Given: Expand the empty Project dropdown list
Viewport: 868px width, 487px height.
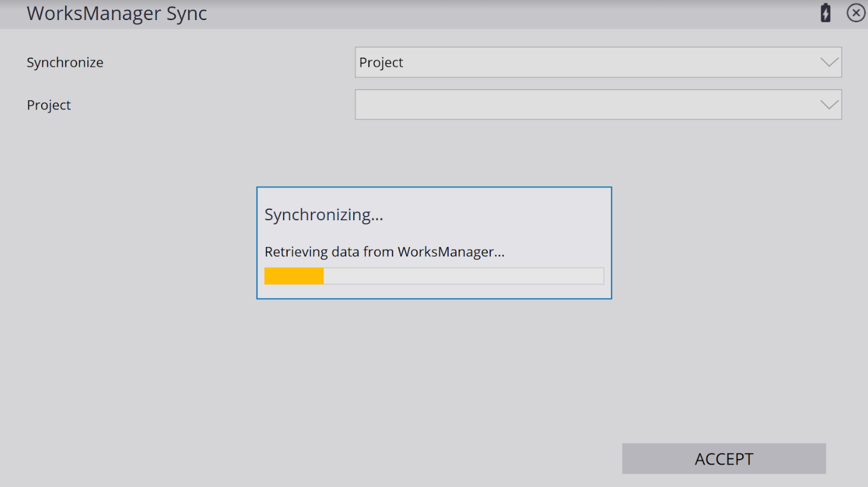Looking at the screenshot, I should (x=598, y=104).
